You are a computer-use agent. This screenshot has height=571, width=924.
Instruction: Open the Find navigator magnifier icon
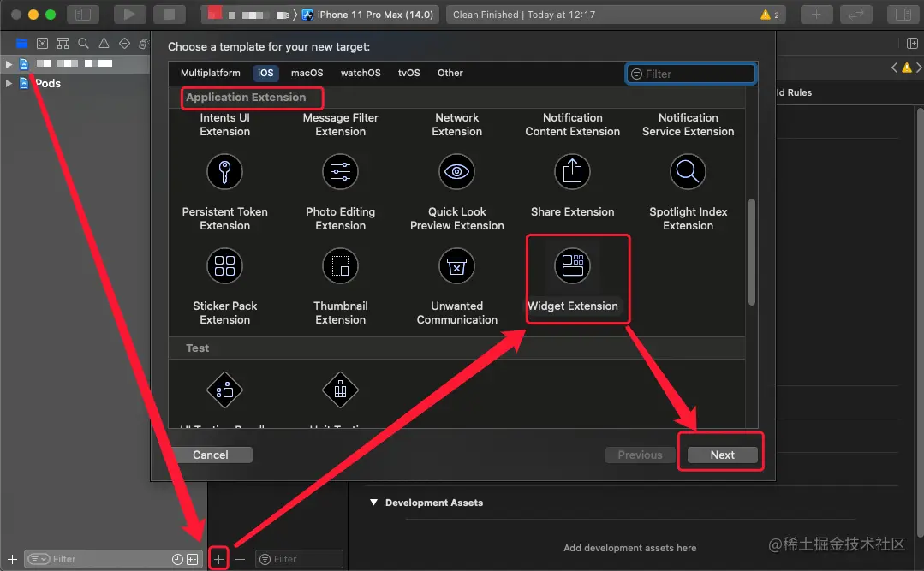[84, 43]
